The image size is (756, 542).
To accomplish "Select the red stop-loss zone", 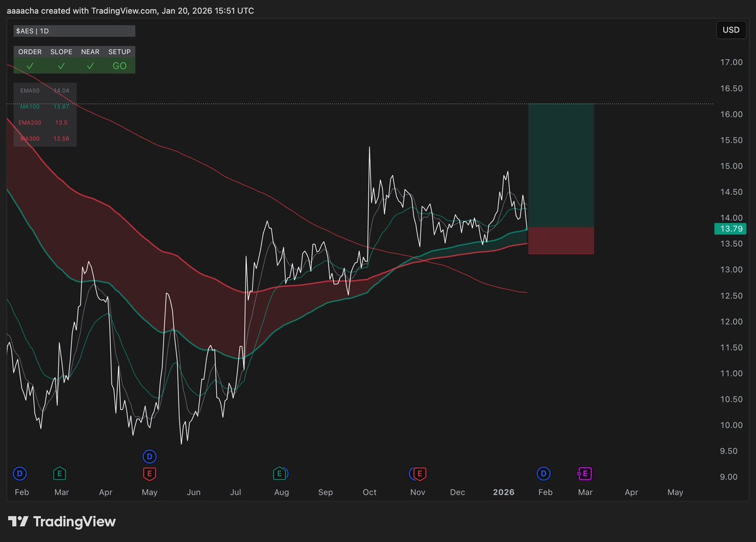I will (x=561, y=240).
